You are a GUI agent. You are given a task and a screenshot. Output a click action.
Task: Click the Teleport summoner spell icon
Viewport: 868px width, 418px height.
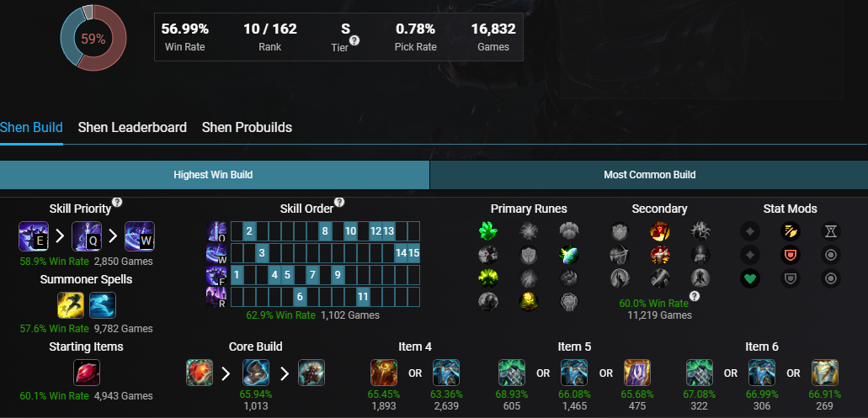point(103,305)
